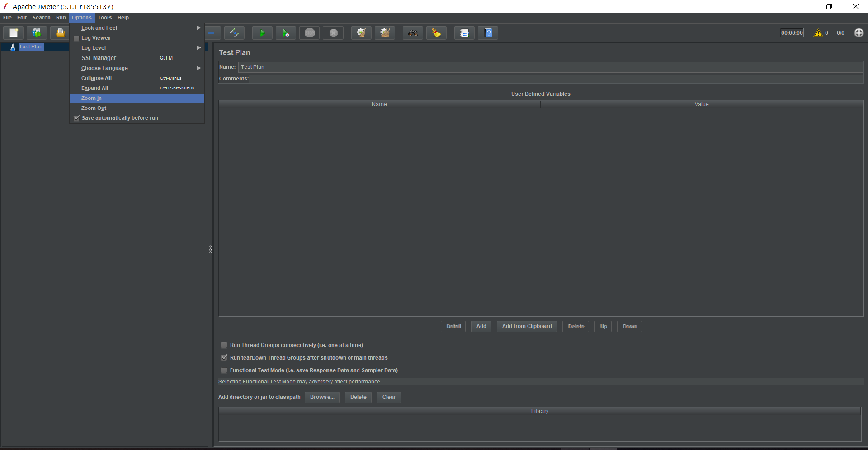Open Help via question mark icon
The height and width of the screenshot is (450, 868).
click(488, 33)
